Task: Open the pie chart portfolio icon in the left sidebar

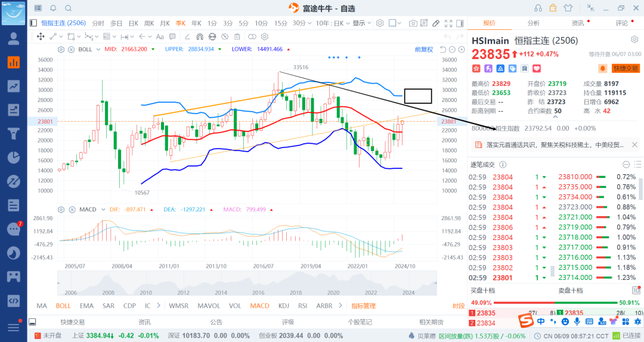Action: click(x=14, y=158)
